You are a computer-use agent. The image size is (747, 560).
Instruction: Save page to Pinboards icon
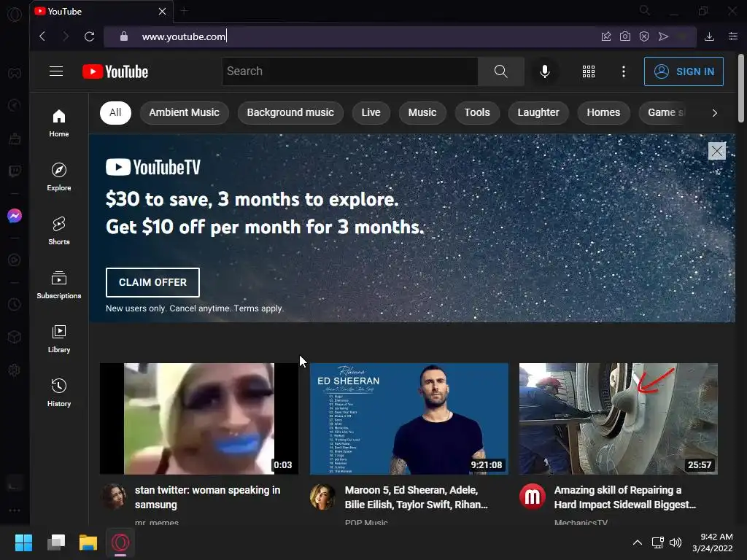point(606,36)
